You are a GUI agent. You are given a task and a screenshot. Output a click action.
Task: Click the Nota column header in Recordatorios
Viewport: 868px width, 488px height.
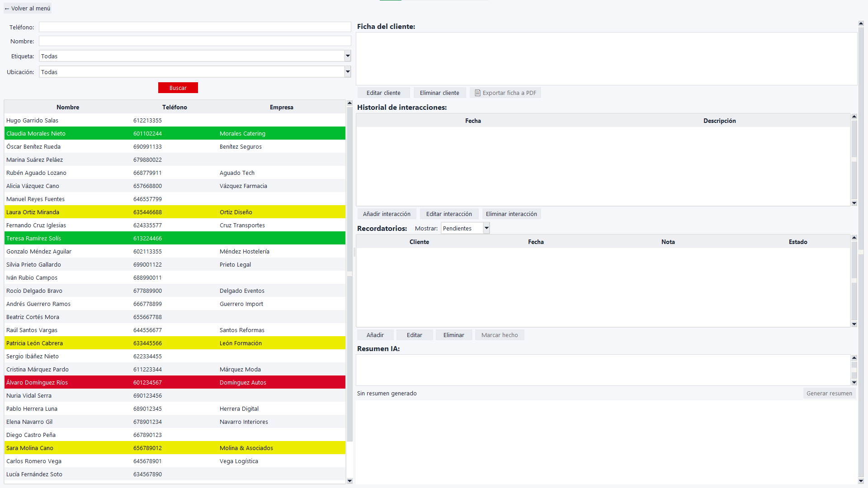point(668,242)
